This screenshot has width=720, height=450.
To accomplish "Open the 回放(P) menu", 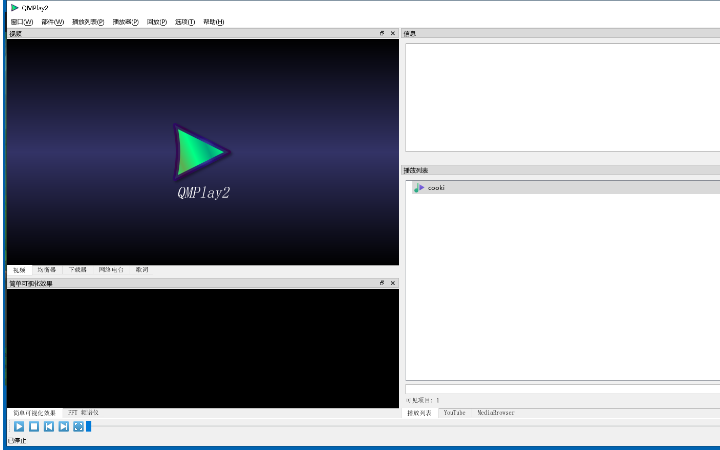I will coord(157,22).
